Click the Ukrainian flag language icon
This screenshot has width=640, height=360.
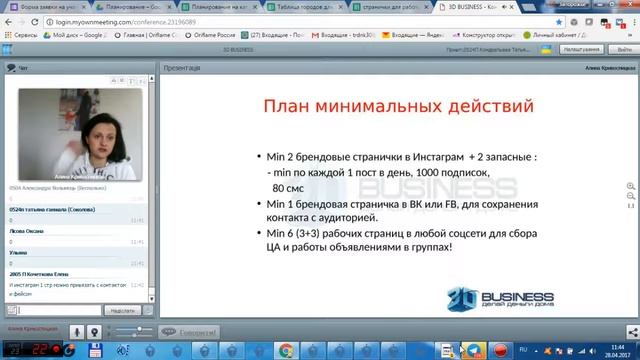tap(546, 50)
